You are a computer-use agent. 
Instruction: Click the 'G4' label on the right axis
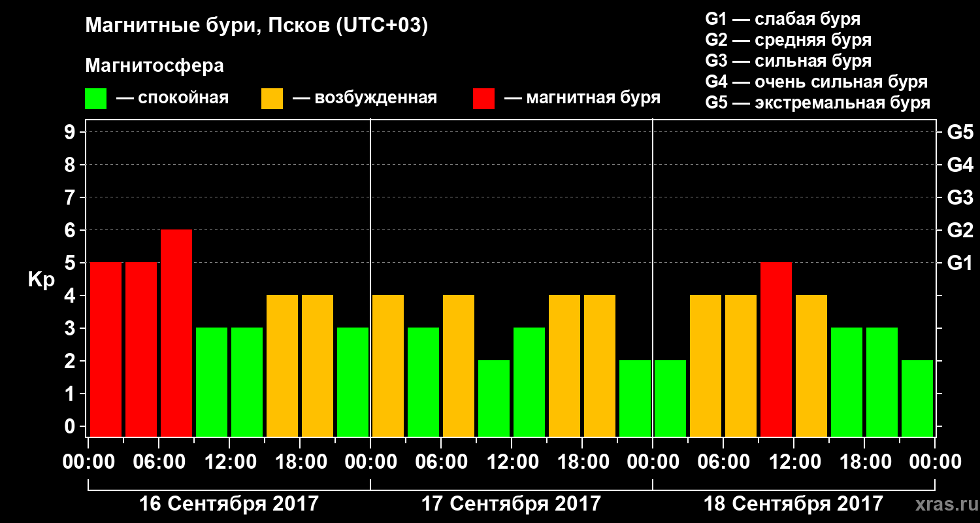(960, 165)
